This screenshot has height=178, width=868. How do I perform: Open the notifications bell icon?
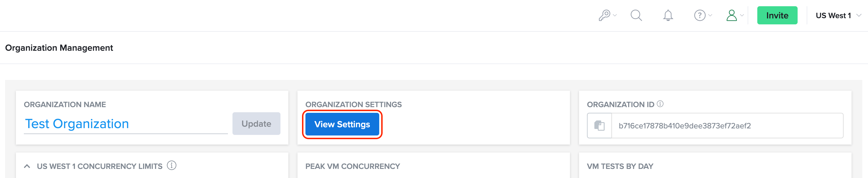point(668,15)
